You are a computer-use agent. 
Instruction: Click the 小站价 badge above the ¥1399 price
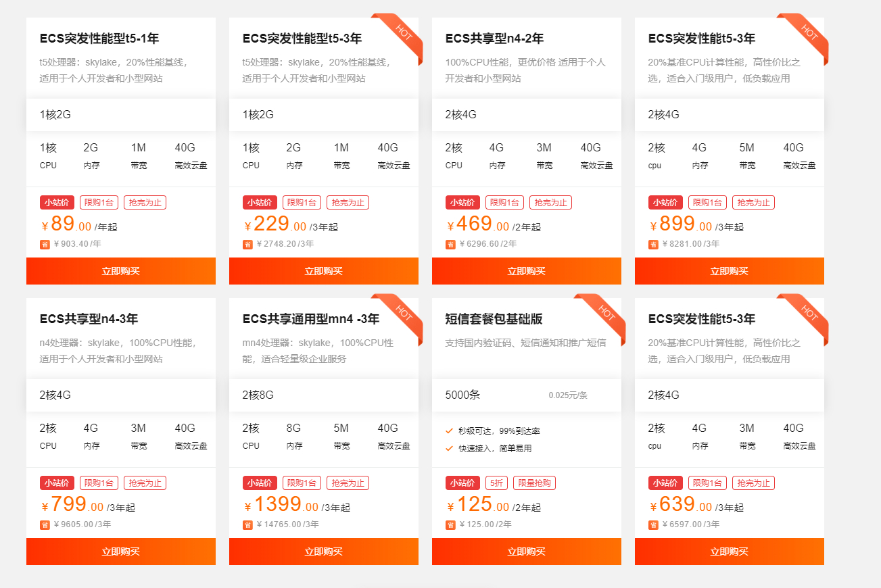[260, 483]
